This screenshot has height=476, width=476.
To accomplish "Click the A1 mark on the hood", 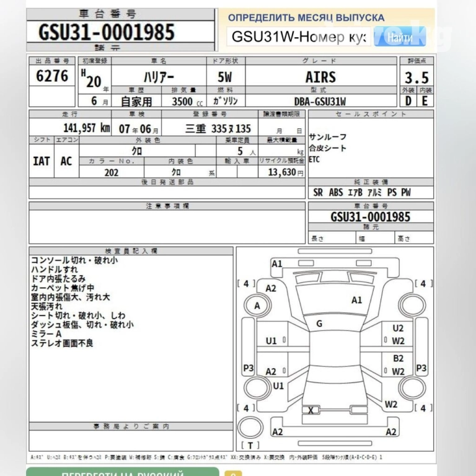I will (356, 300).
